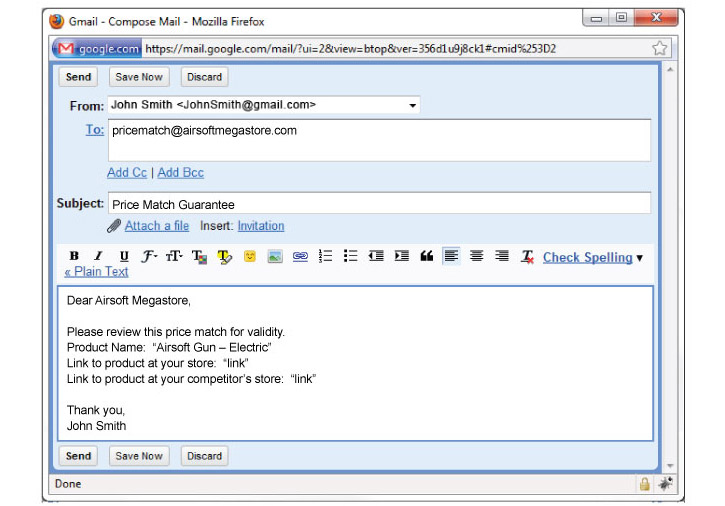Toggle italic text formatting

coord(98,257)
